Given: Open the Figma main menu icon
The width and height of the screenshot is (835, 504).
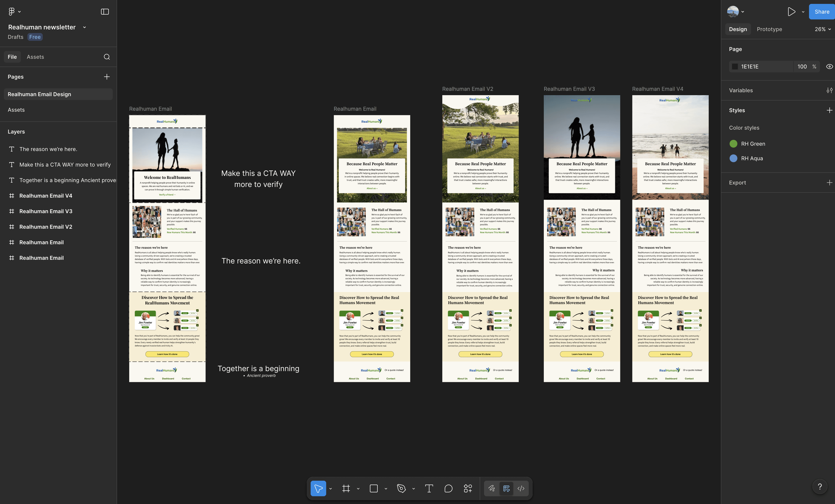Looking at the screenshot, I should 11,11.
